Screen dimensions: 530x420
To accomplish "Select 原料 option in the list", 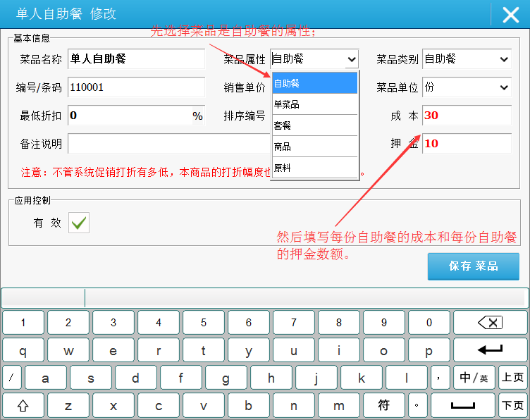I will 314,168.
